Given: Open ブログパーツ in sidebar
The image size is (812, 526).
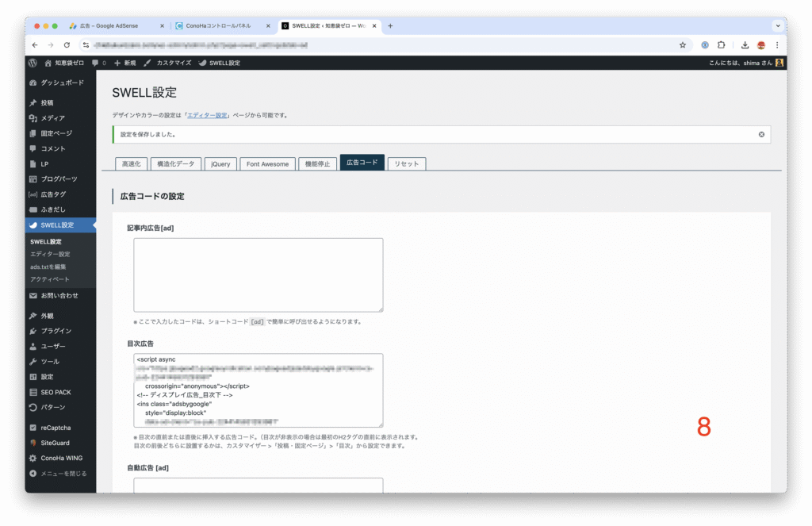Looking at the screenshot, I should click(x=60, y=179).
